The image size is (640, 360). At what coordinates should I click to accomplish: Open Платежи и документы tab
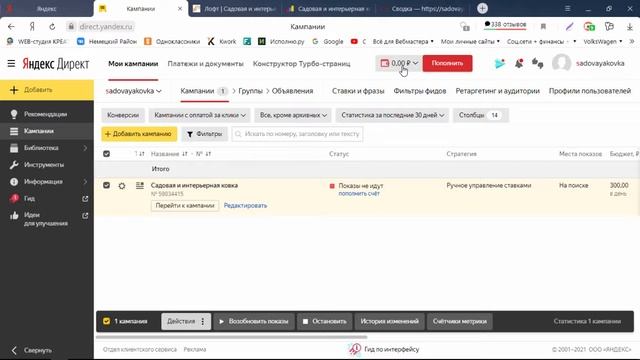tap(205, 64)
